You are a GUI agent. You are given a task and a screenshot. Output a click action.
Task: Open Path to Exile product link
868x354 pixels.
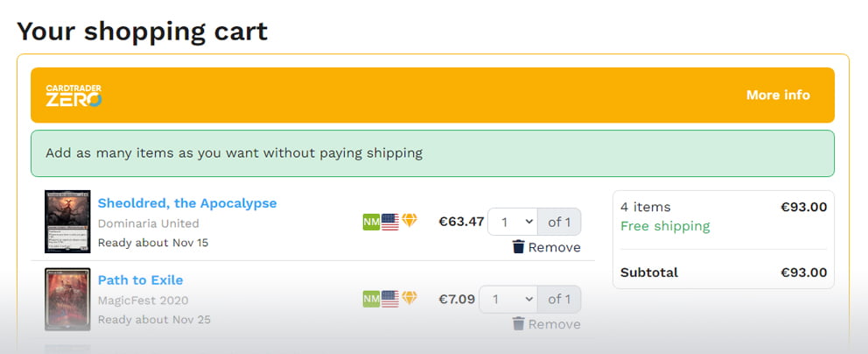point(140,280)
